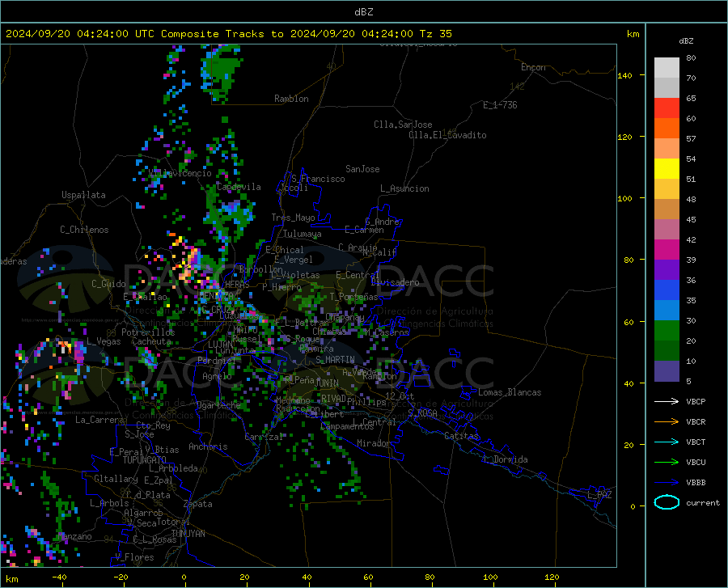Viewport: 728px width, 588px height.
Task: Click the Villavicencio place label
Action: 180,173
